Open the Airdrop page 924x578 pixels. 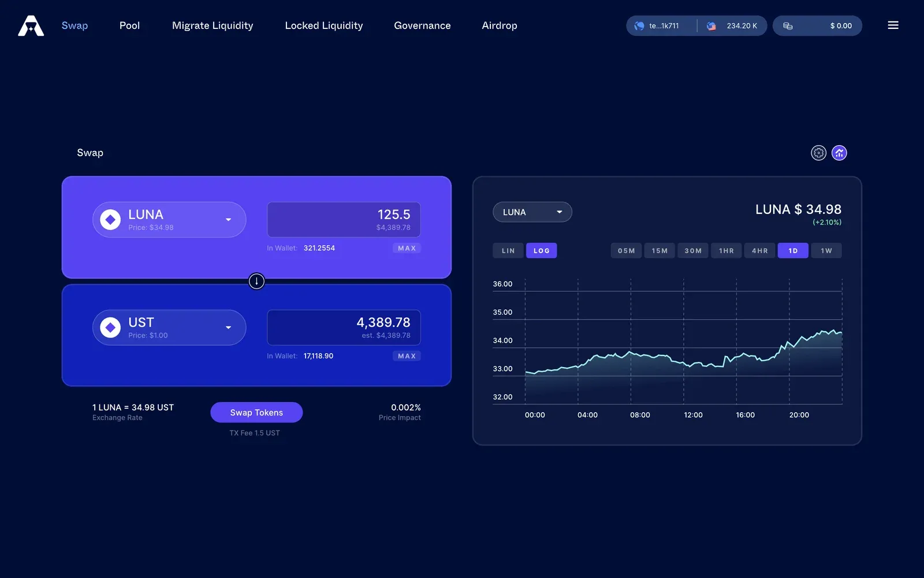click(x=500, y=25)
